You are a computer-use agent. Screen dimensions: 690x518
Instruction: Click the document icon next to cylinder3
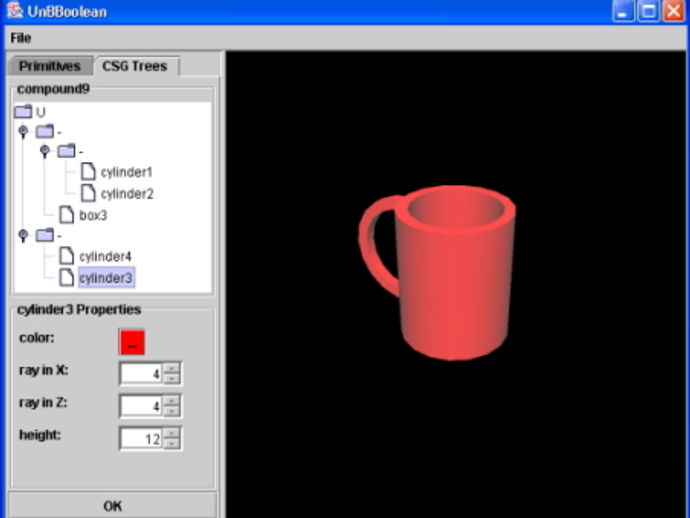coord(66,277)
